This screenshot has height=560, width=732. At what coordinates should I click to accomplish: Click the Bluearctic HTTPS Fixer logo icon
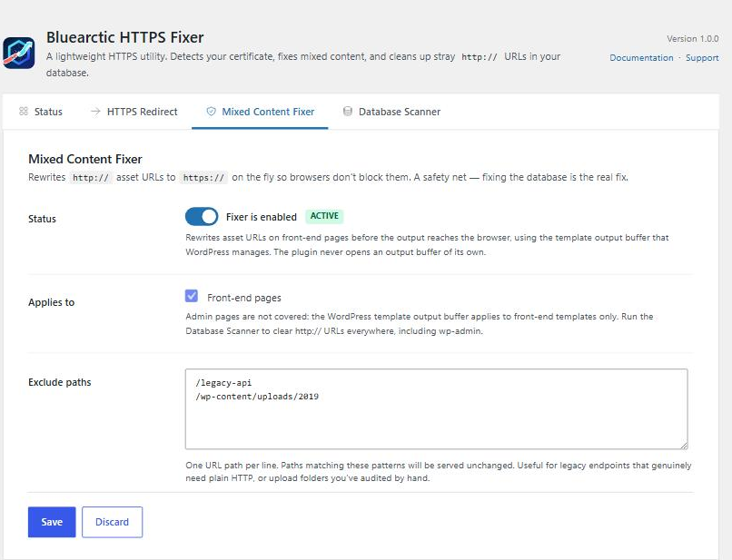(19, 53)
